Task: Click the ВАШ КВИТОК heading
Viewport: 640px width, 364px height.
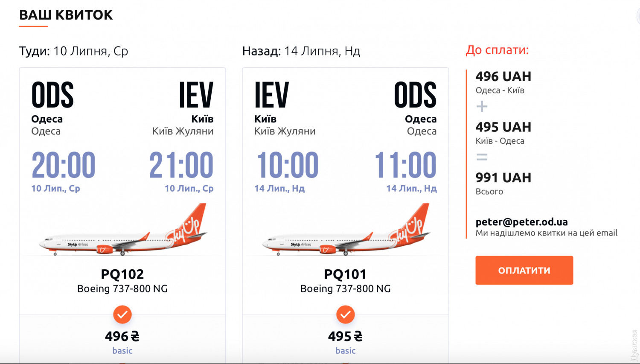Action: coord(66,15)
